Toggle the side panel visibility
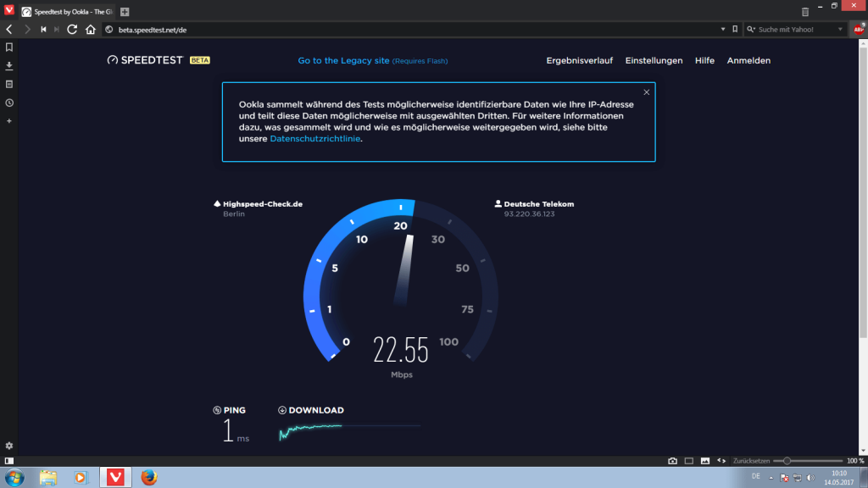The image size is (868, 488). (8, 461)
